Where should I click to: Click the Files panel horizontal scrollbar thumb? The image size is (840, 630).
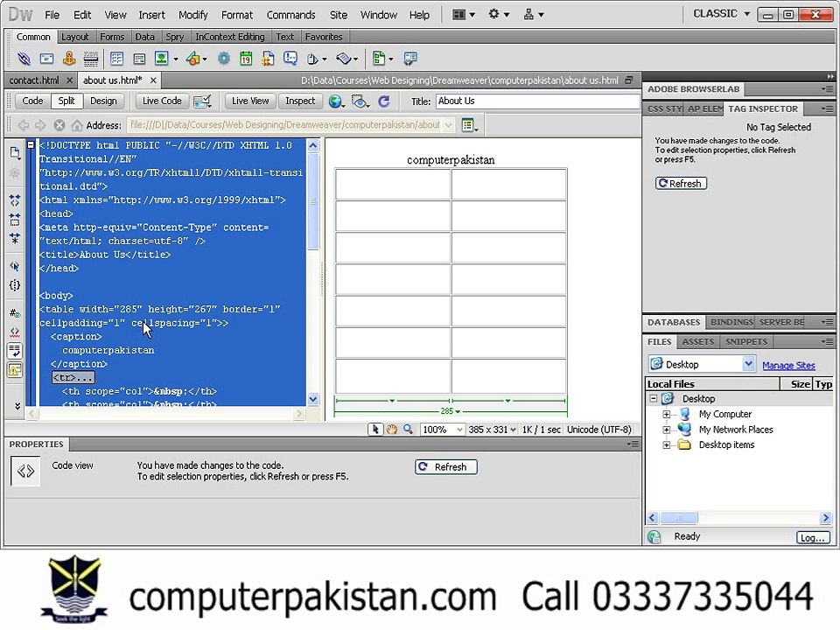678,518
